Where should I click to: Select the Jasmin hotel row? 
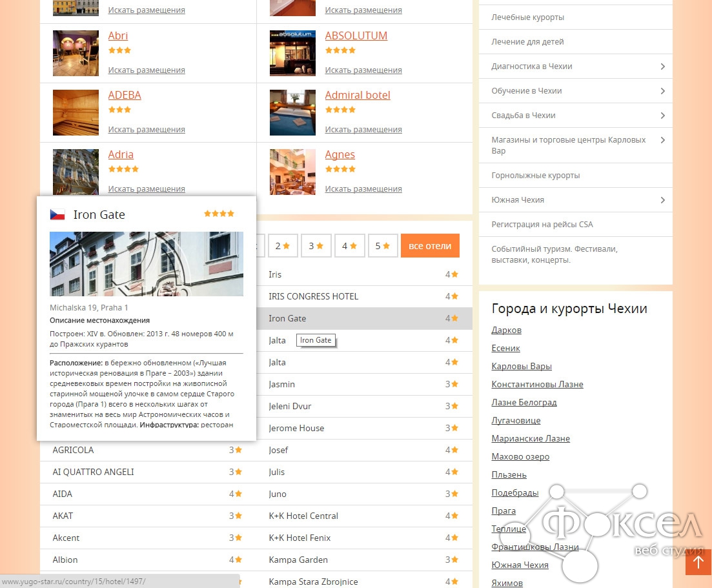click(364, 384)
